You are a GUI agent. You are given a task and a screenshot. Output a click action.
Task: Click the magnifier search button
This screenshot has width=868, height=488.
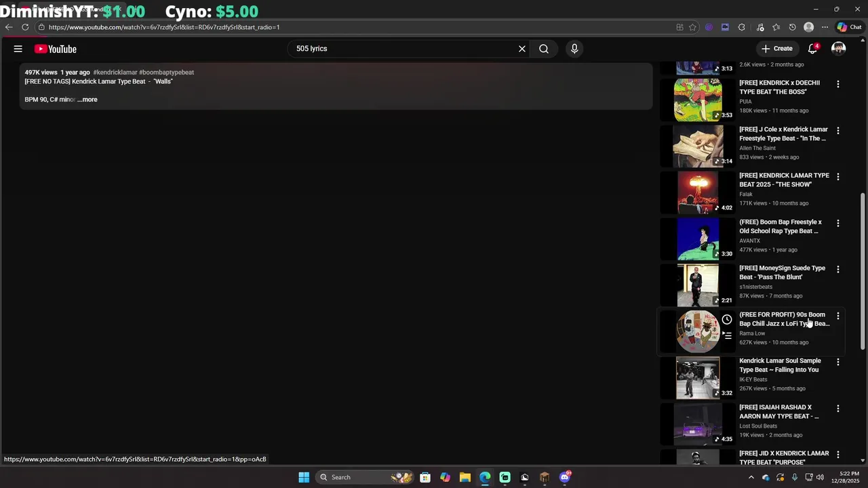544,49
